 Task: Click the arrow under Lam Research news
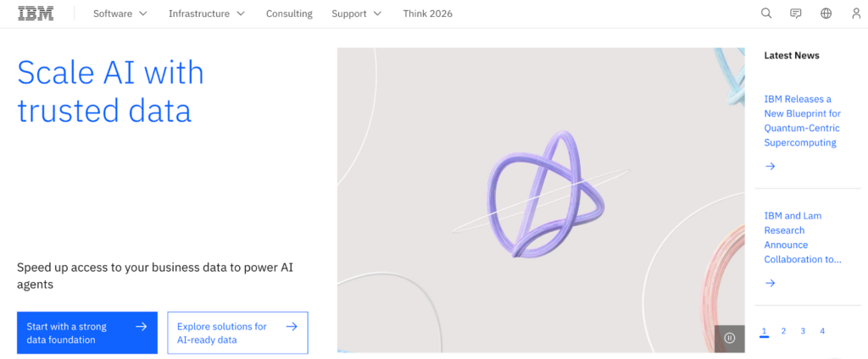click(770, 283)
